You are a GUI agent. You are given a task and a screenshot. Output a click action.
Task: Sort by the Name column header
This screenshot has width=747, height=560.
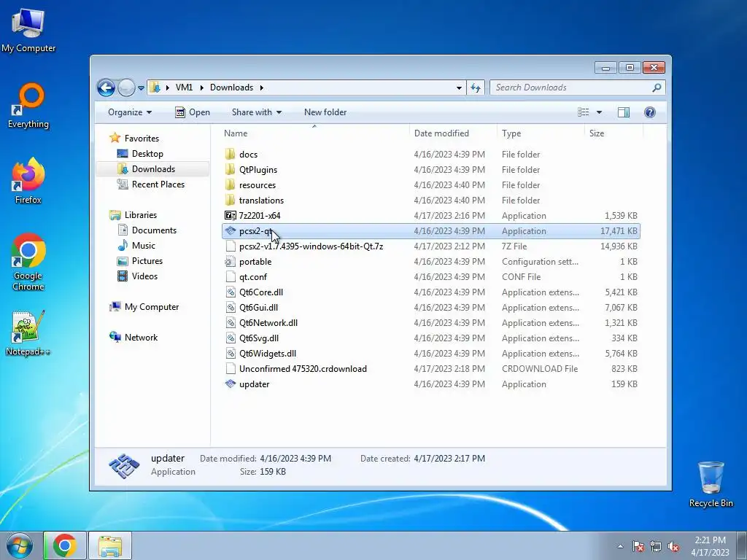(x=315, y=133)
